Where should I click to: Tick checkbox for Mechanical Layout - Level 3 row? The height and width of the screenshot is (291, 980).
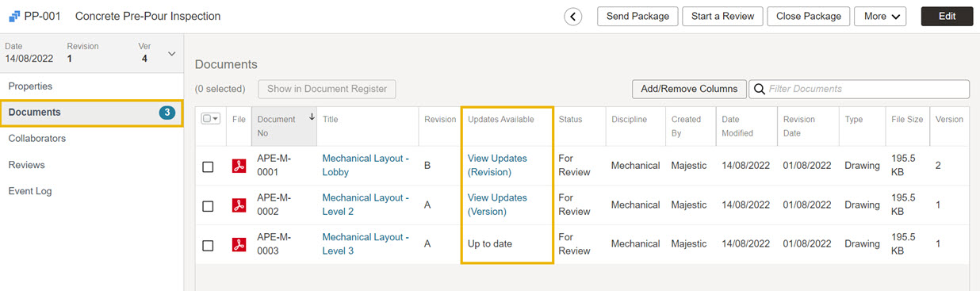(x=208, y=246)
